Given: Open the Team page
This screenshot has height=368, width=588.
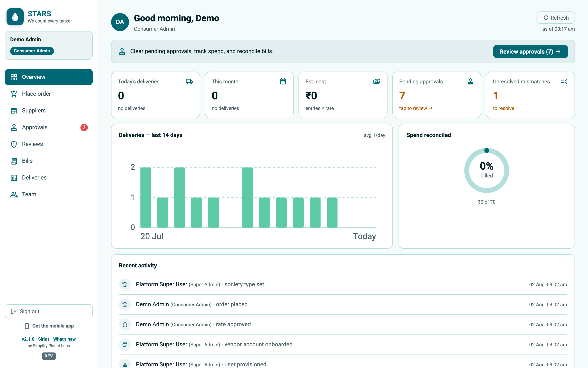Looking at the screenshot, I should (49, 194).
